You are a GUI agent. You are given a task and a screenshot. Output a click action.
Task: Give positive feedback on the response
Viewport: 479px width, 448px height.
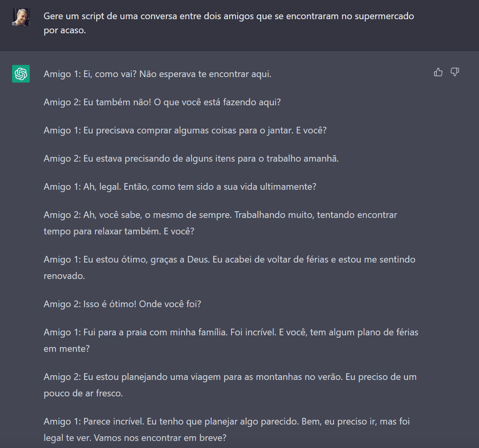438,72
